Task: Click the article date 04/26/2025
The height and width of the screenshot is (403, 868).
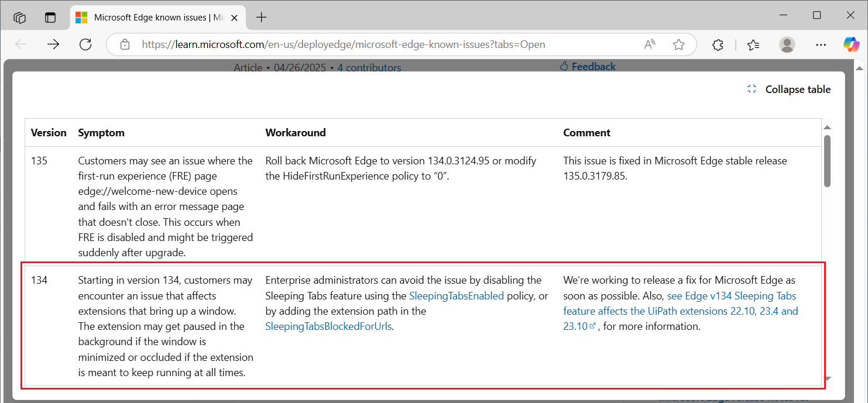Action: pyautogui.click(x=299, y=68)
